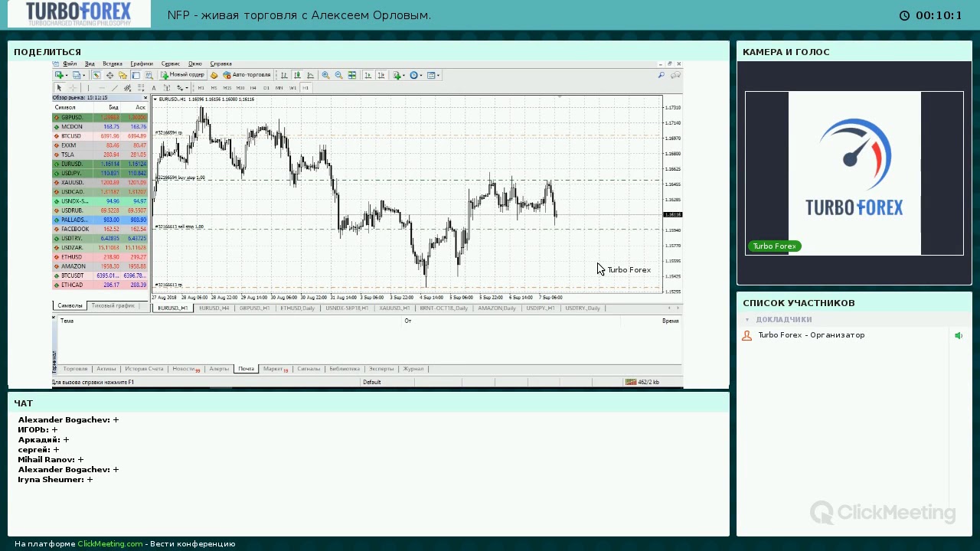Toggle chart shift icon
This screenshot has height=551, width=980.
[381, 75]
